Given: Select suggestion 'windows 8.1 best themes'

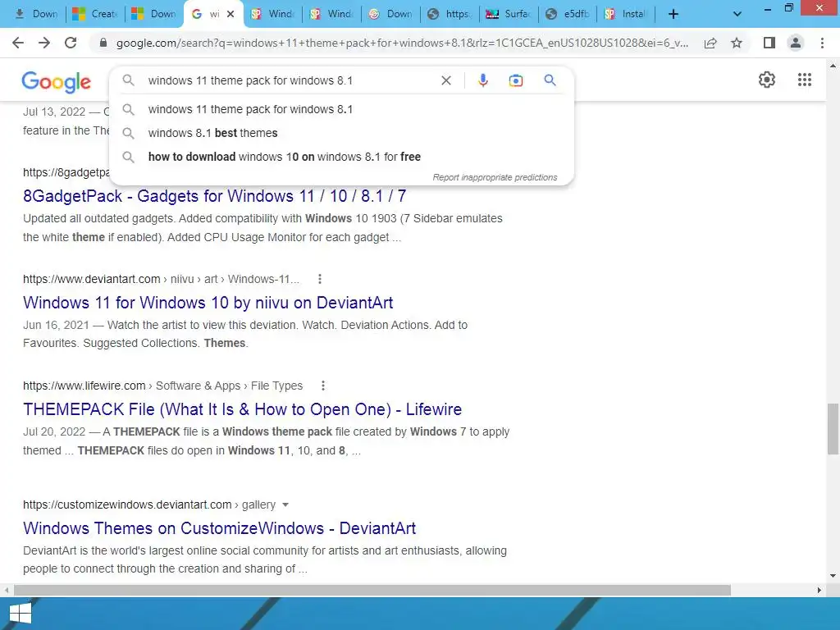Looking at the screenshot, I should pyautogui.click(x=341, y=133).
